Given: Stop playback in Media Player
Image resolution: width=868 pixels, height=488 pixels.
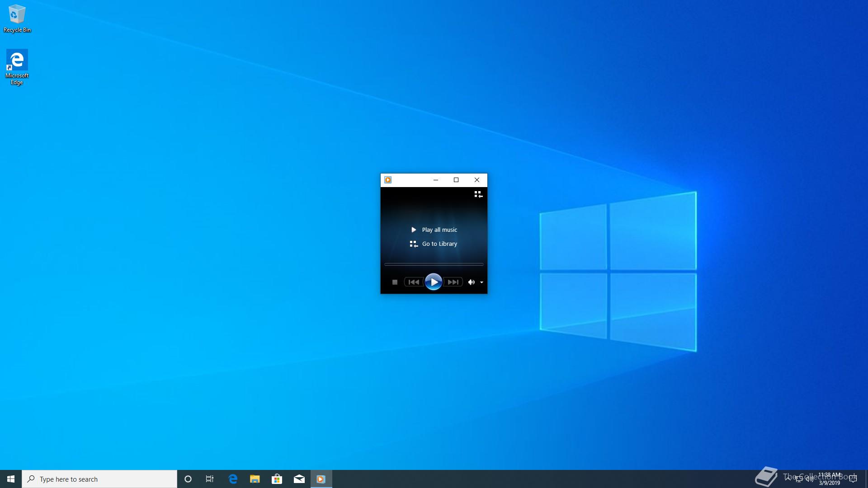Looking at the screenshot, I should point(395,282).
